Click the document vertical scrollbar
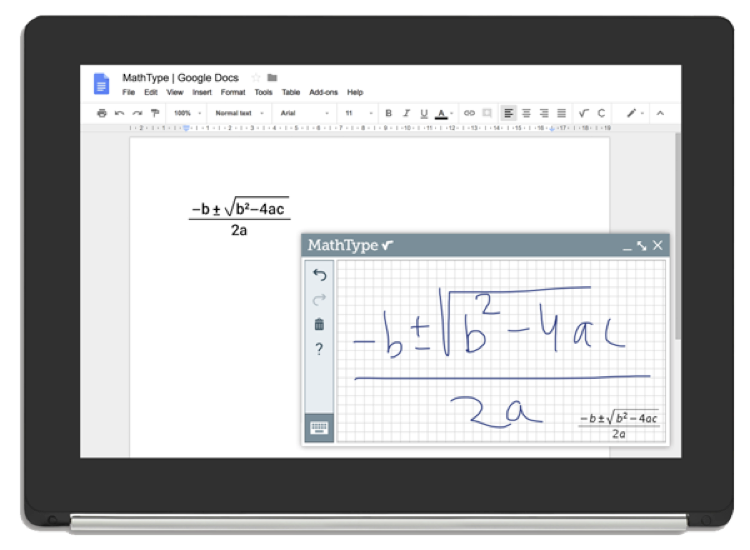 [677, 237]
